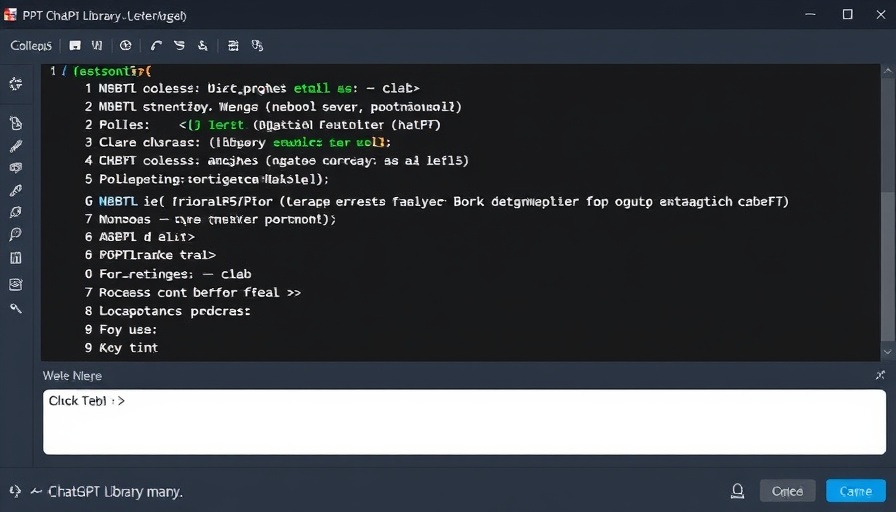Click the line 'Foy use:'

point(121,330)
